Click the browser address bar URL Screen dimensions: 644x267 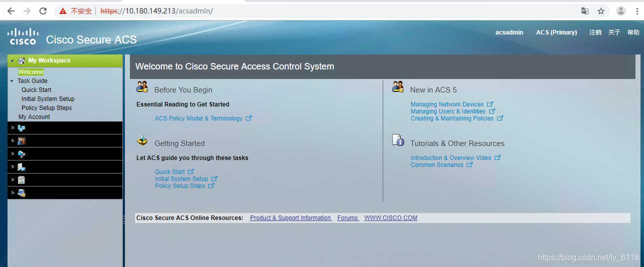click(156, 11)
